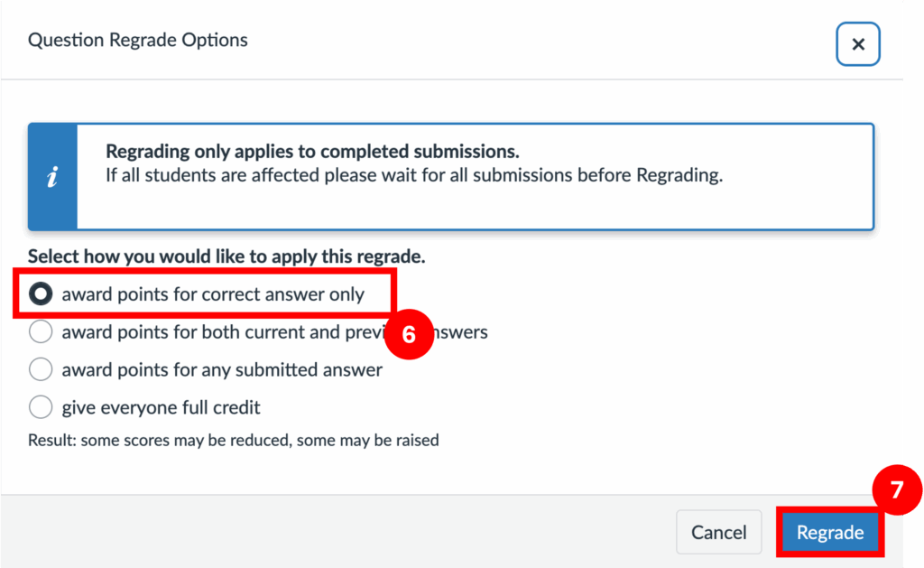Click the "award points for any submitted answer" label
Image resolution: width=924 pixels, height=568 pixels.
(x=222, y=370)
